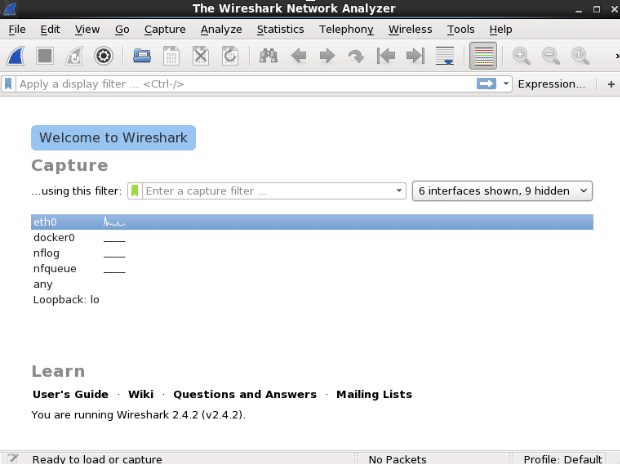Click the zoom out magnifier icon
The image size is (620, 464).
pos(551,56)
